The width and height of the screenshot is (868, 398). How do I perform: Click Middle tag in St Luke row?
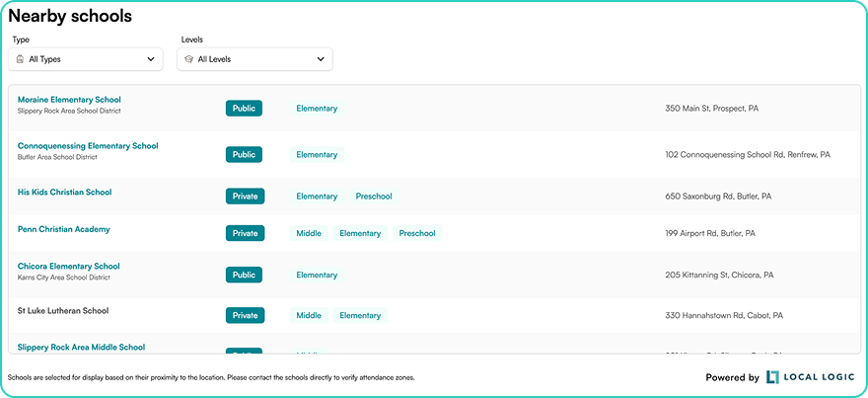309,315
